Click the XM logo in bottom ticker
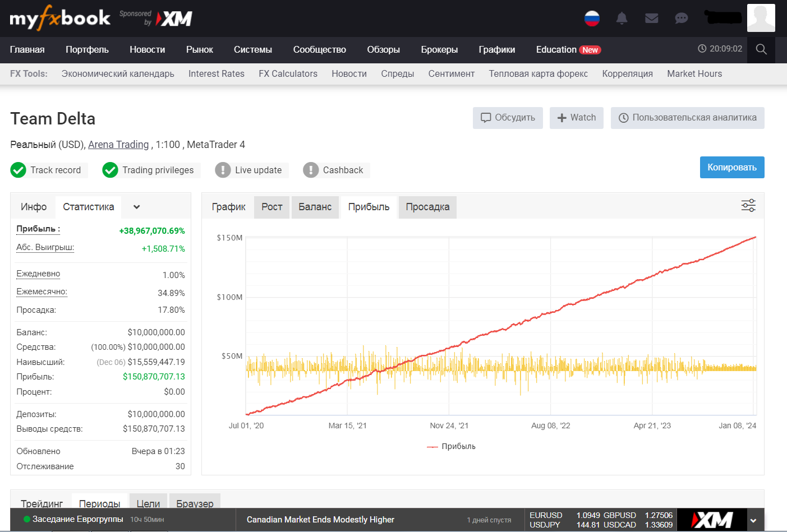The height and width of the screenshot is (532, 787). click(x=712, y=520)
